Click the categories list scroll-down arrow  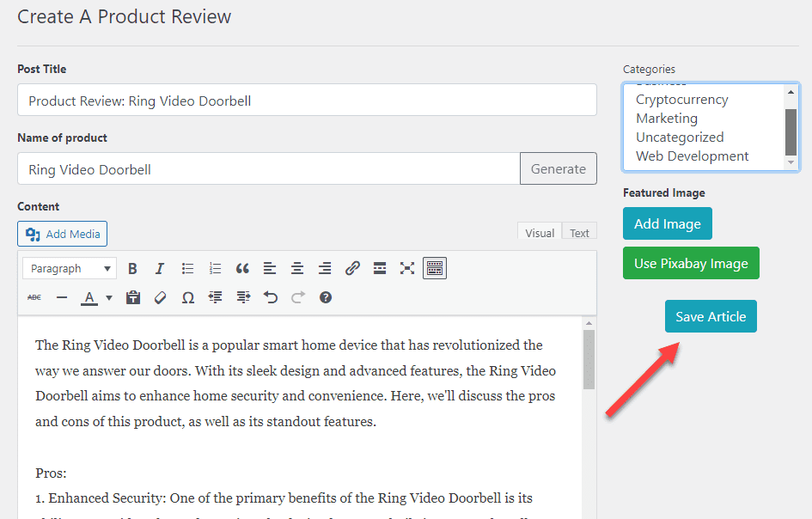pyautogui.click(x=791, y=162)
